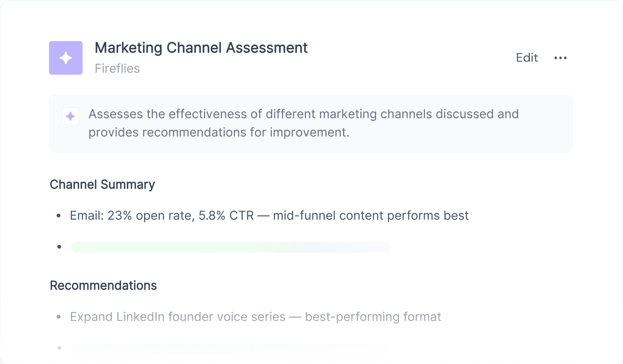Click 'best-performing format' text in recommendation

373,317
